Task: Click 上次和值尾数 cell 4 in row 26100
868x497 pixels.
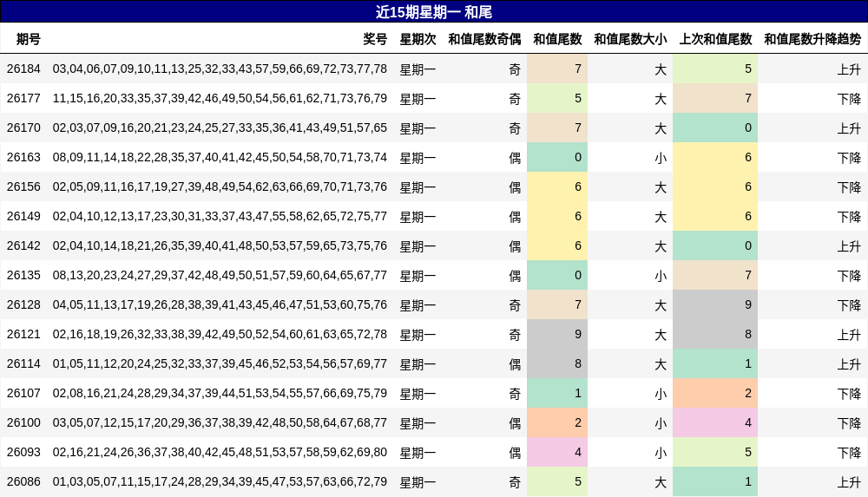Action: point(715,422)
